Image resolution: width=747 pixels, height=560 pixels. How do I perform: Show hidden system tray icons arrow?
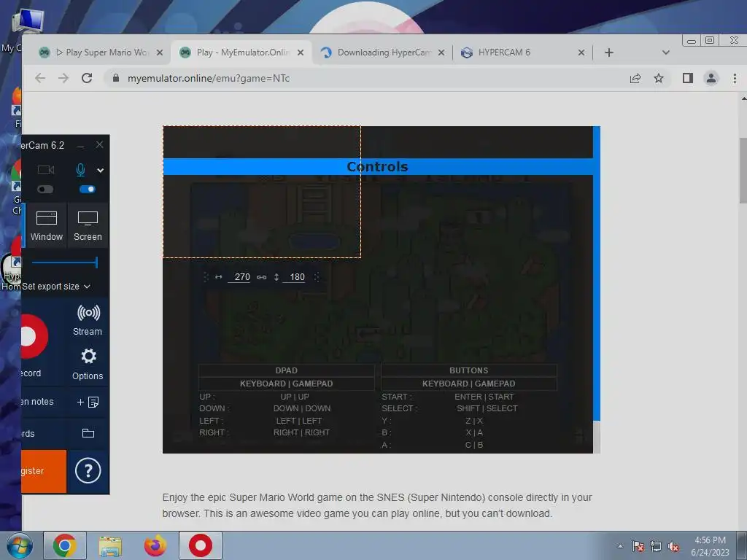(x=620, y=546)
